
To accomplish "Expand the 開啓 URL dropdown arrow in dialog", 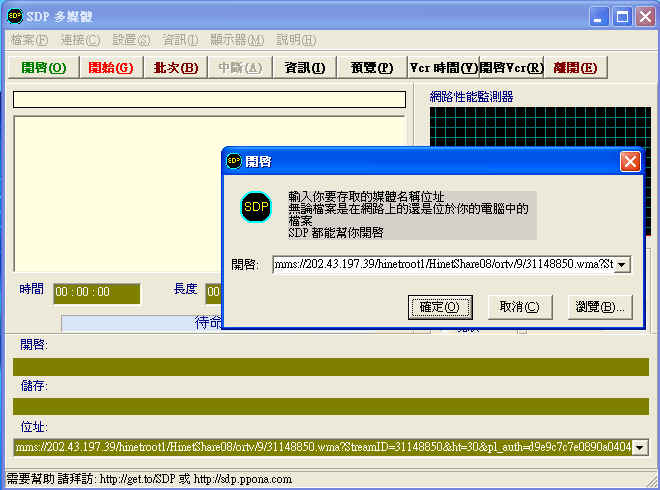I will pyautogui.click(x=622, y=265).
